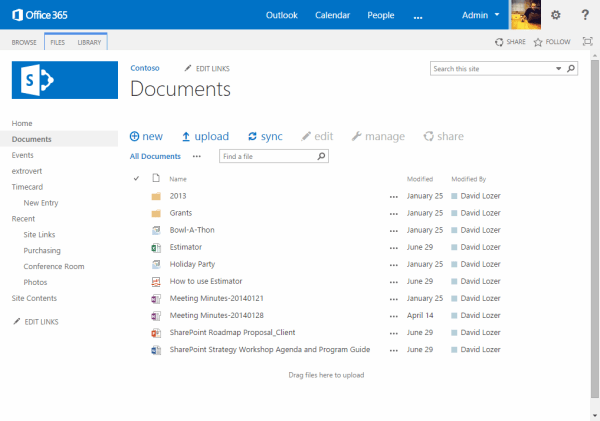Open the ellipsis menu for Estimator
This screenshot has height=421, width=600.
[394, 248]
